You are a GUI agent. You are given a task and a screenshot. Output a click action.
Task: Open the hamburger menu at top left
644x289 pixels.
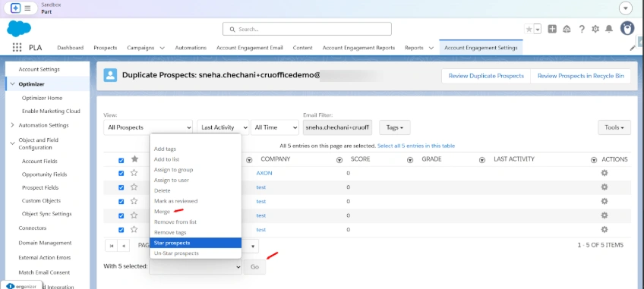[27, 8]
